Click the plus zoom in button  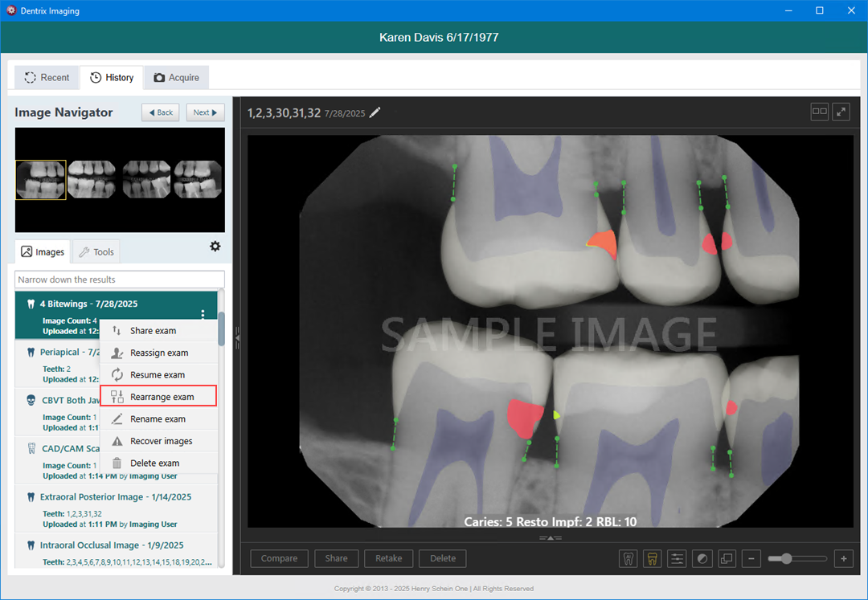tap(843, 558)
